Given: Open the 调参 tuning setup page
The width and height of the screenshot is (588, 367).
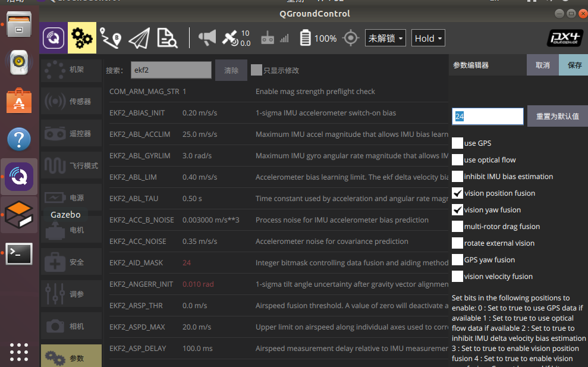Looking at the screenshot, I should [71, 294].
